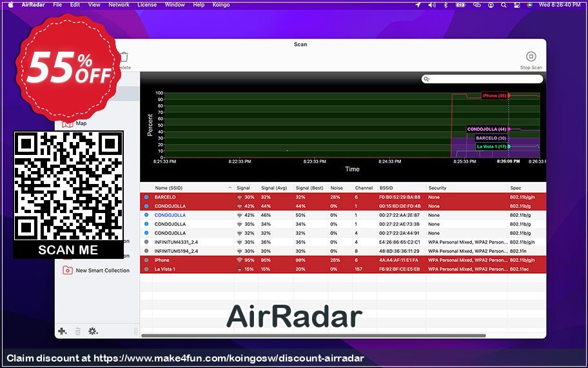Viewport: 588px width, 368px height.
Task: Click the La Vista 1 (17) graph label
Action: coord(492,147)
